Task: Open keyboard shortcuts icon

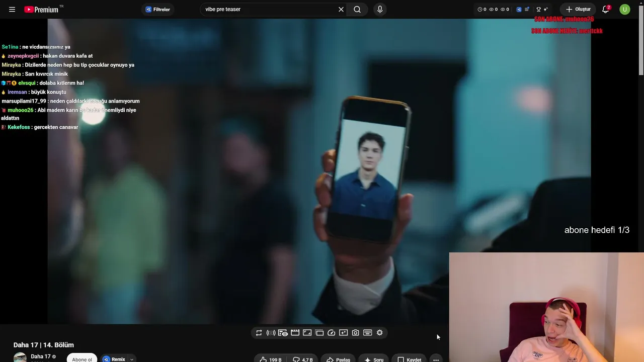Action: coord(367,333)
